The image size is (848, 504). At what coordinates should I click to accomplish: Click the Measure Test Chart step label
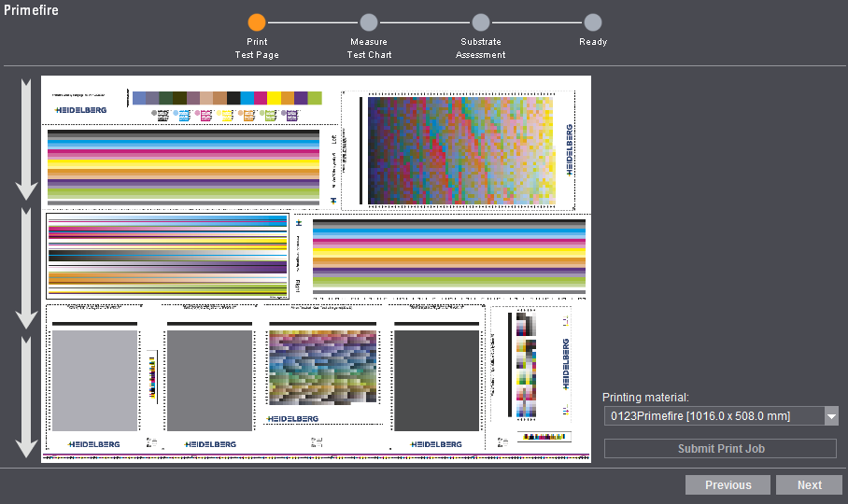pos(369,49)
